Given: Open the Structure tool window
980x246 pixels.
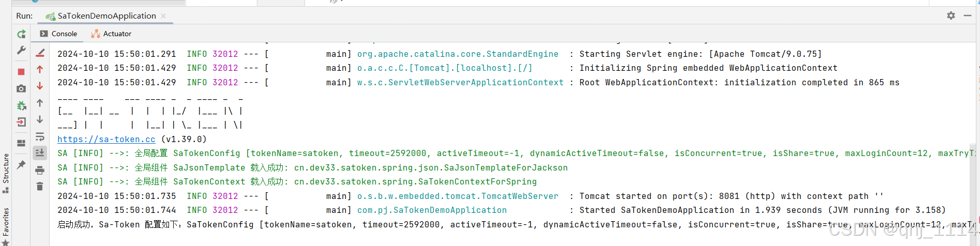Looking at the screenshot, I should coord(6,173).
